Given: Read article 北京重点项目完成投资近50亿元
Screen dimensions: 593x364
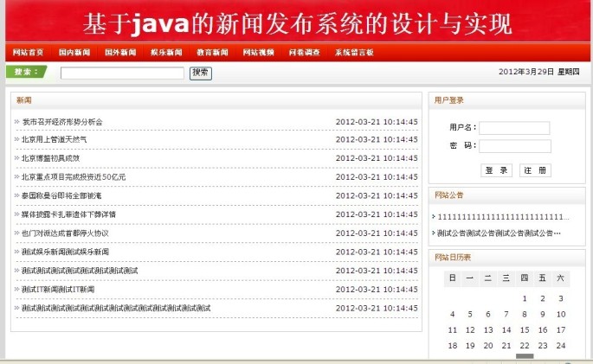Looking at the screenshot, I should [x=74, y=177].
